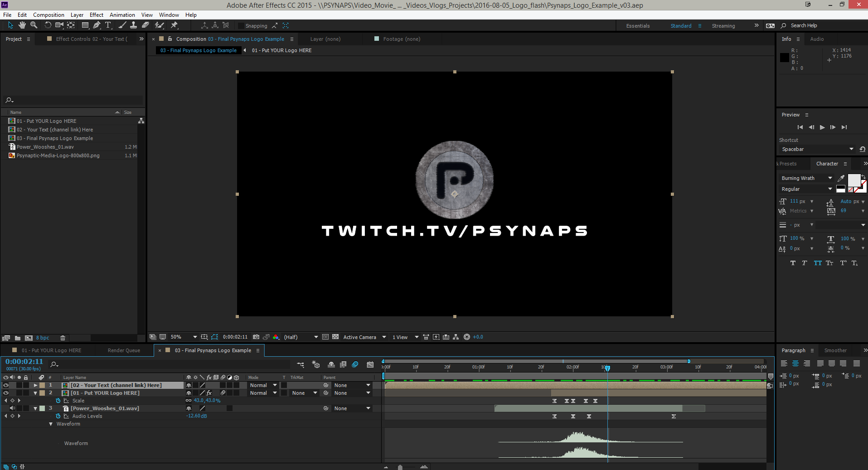868x470 pixels.
Task: Open the Effect menu
Action: tap(96, 15)
